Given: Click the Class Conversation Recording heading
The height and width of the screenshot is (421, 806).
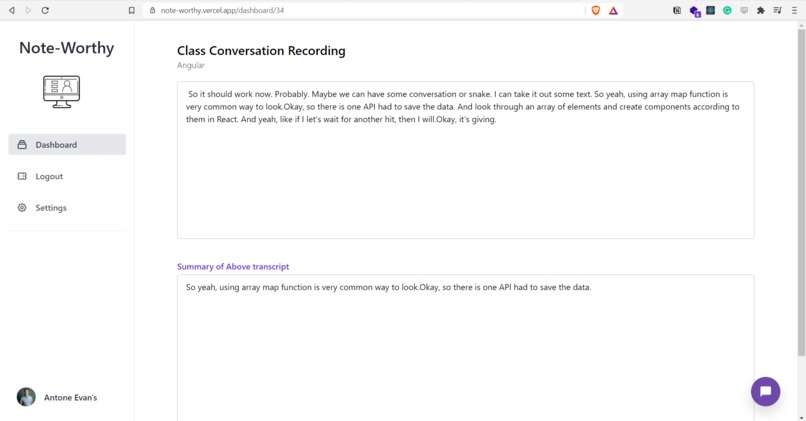Looking at the screenshot, I should [261, 51].
